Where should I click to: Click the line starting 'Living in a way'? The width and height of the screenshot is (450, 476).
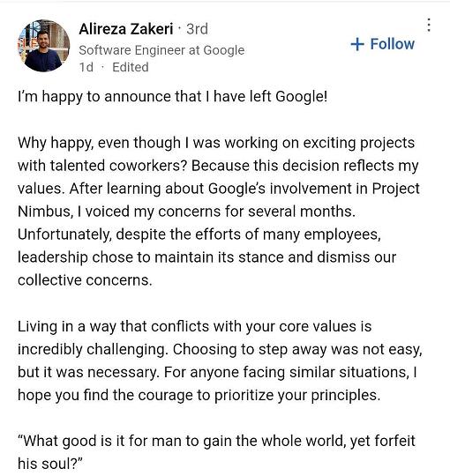194,327
